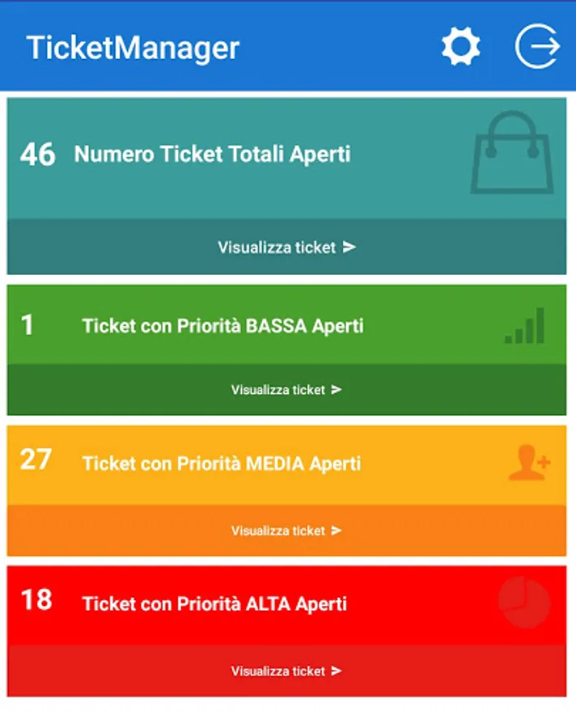Click the TicketManager app title
The image size is (576, 728).
click(x=133, y=49)
